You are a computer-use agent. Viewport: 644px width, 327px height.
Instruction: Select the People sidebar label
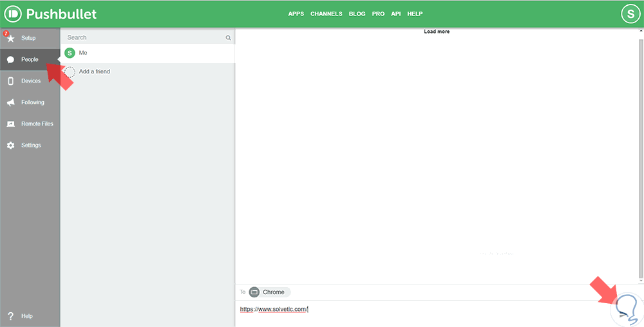pyautogui.click(x=30, y=59)
